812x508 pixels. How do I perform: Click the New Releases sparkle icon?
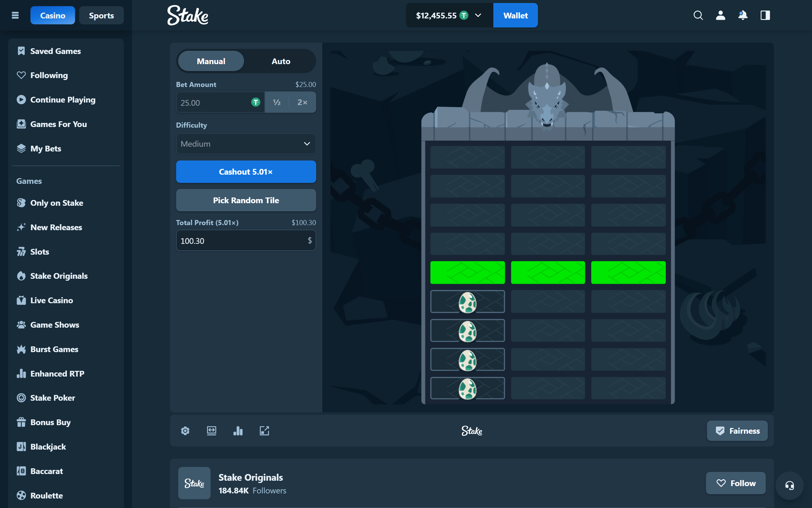pos(21,227)
